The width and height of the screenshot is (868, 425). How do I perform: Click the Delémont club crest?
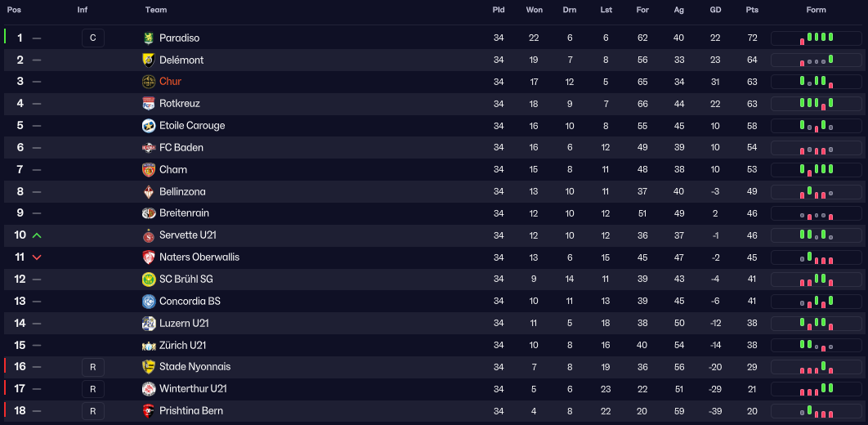coord(149,60)
